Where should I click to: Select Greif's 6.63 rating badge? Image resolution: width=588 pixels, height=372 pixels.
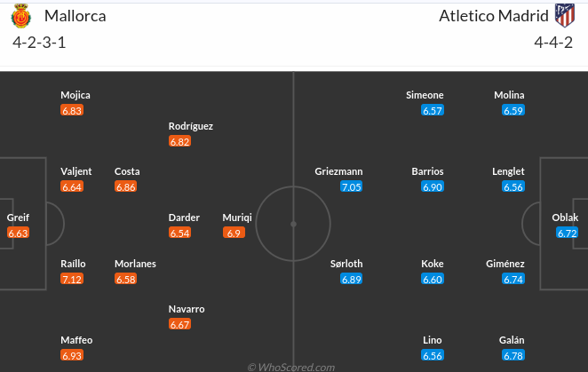tap(18, 233)
